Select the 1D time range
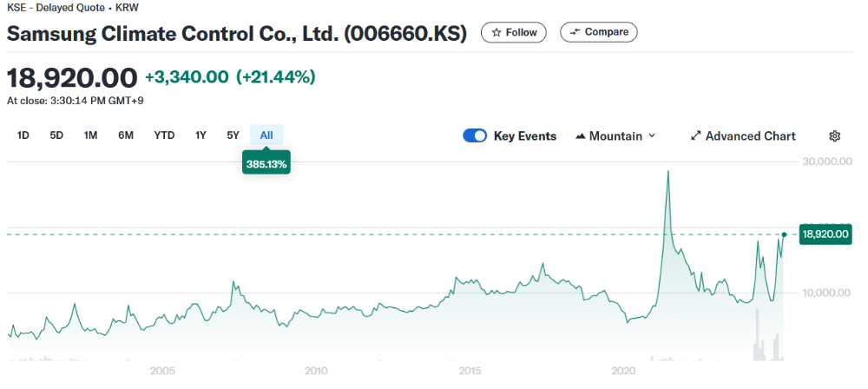Image resolution: width=868 pixels, height=389 pixels. point(23,135)
